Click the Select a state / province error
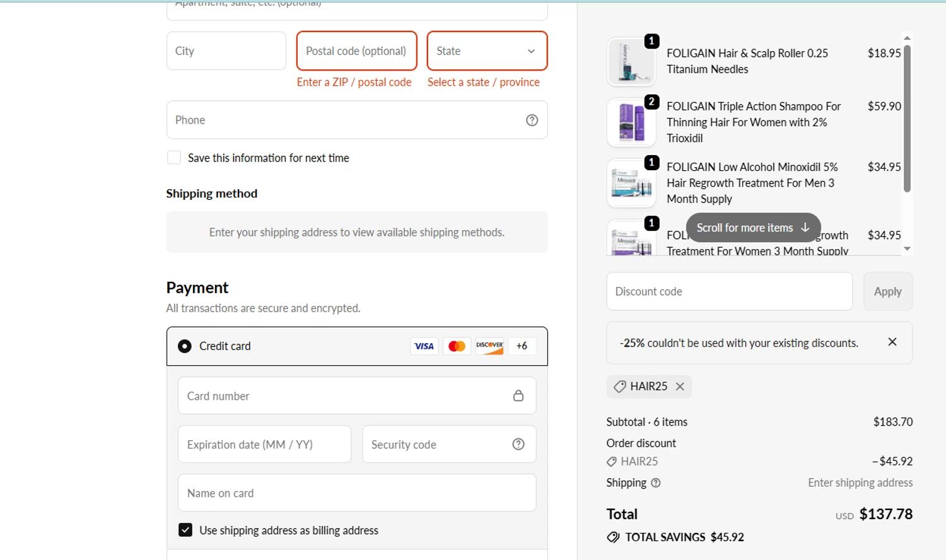 483,82
